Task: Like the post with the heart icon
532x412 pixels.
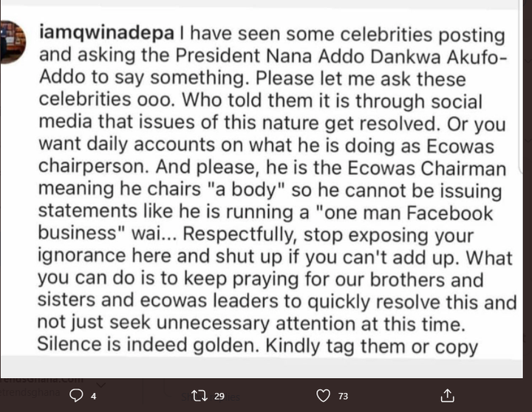Action: [x=323, y=396]
